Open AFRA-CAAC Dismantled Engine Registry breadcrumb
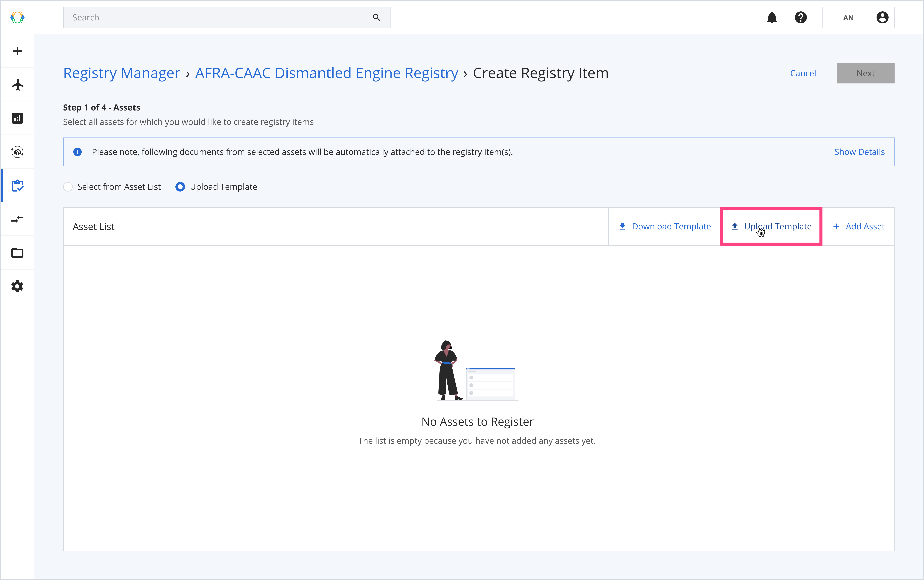 tap(327, 73)
